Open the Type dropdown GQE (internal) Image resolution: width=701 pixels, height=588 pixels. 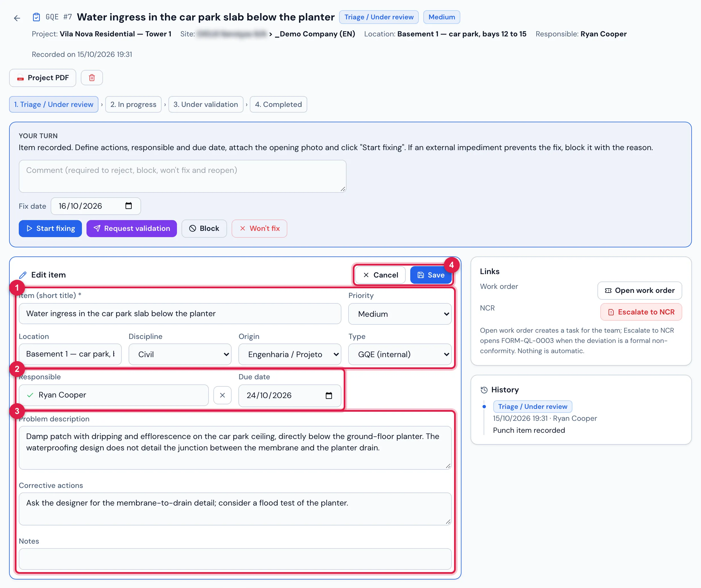tap(400, 354)
